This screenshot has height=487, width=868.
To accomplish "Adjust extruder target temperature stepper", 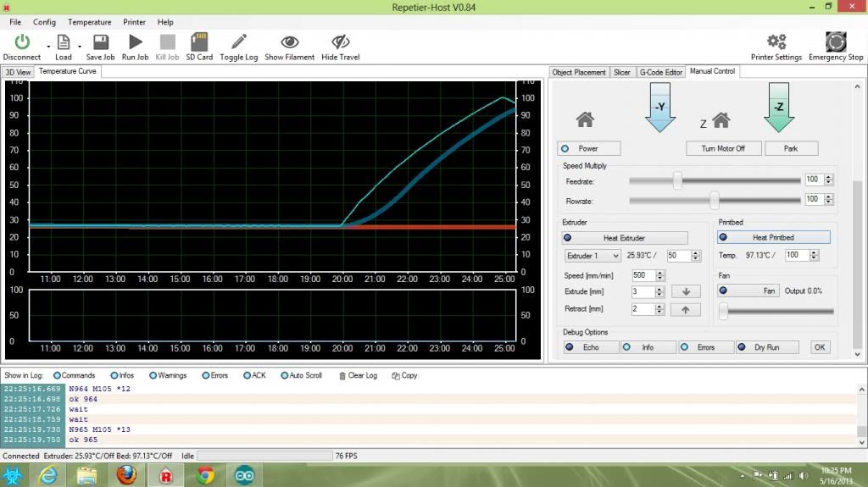I will tap(696, 256).
